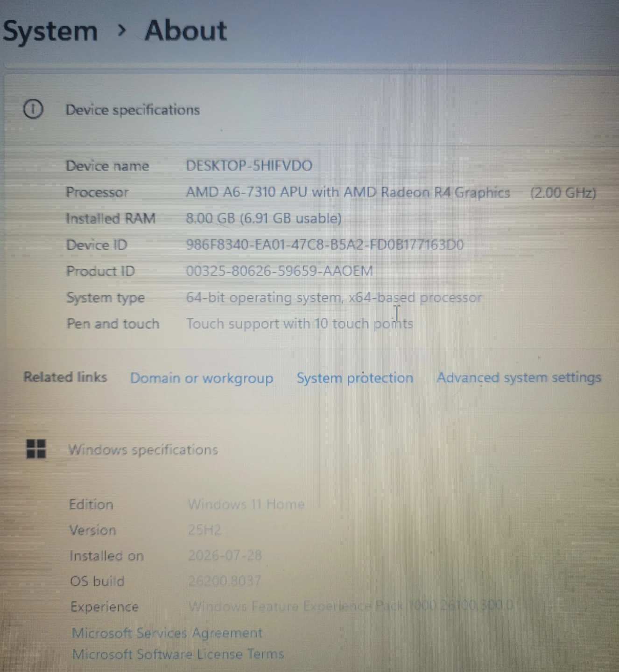Click the Pen and touch label
Viewport: 619px width, 672px height.
(x=113, y=323)
